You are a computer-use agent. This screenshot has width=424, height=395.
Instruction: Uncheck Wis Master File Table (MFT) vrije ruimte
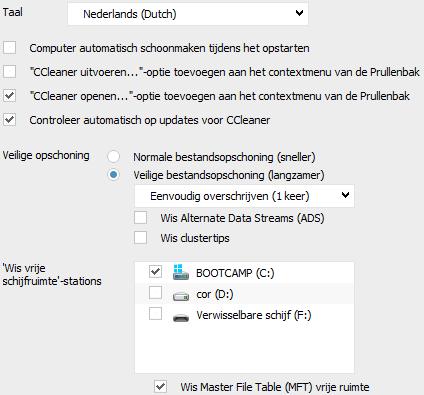[160, 386]
